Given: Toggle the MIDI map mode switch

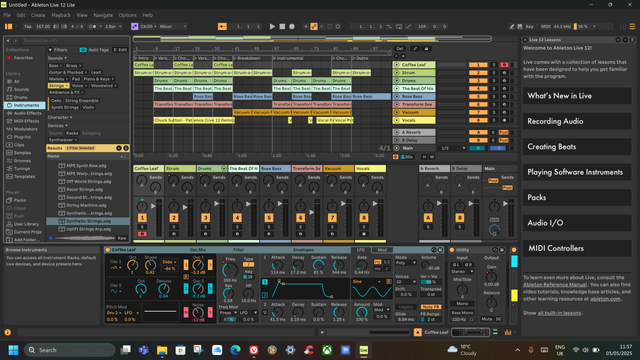Looking at the screenshot, I should (545, 27).
